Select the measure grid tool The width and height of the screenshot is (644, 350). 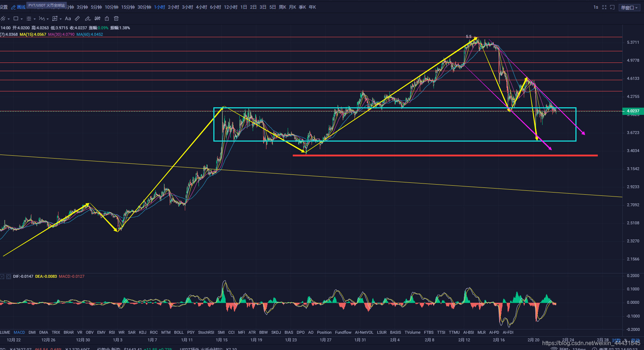coord(55,18)
